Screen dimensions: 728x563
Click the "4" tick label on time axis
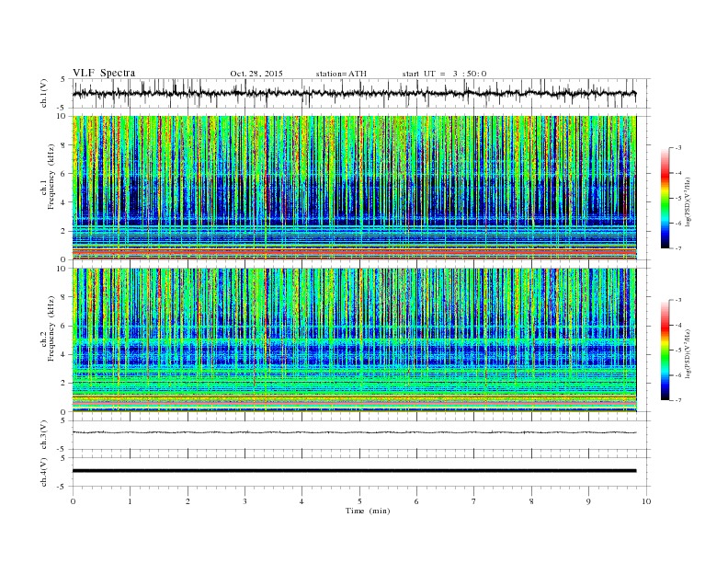[301, 501]
